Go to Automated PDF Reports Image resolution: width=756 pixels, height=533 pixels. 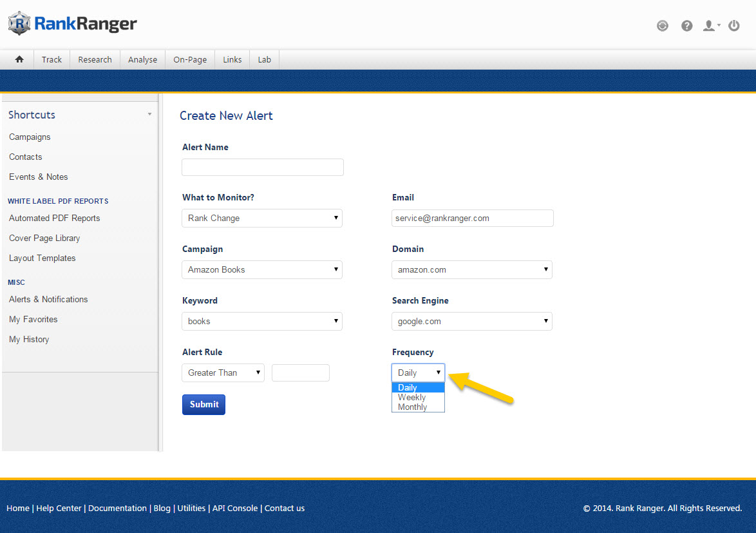click(55, 218)
